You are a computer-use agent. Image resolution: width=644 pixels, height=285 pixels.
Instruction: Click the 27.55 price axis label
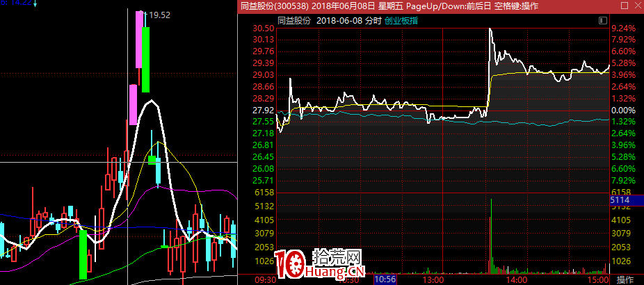pyautogui.click(x=264, y=122)
